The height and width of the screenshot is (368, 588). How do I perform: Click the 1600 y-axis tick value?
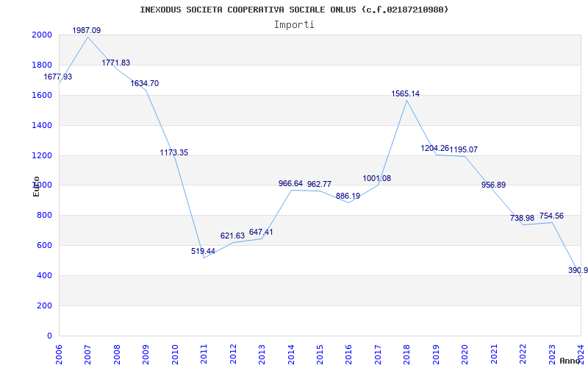click(x=42, y=95)
